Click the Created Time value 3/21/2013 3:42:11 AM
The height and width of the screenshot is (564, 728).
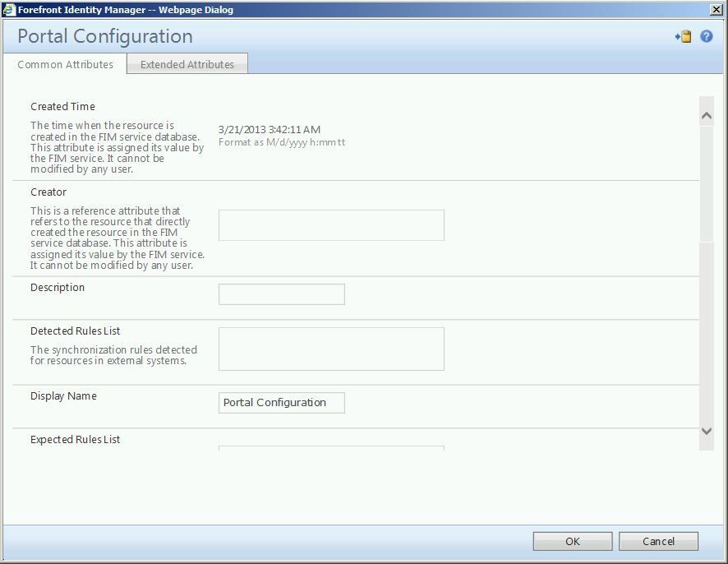tap(270, 130)
